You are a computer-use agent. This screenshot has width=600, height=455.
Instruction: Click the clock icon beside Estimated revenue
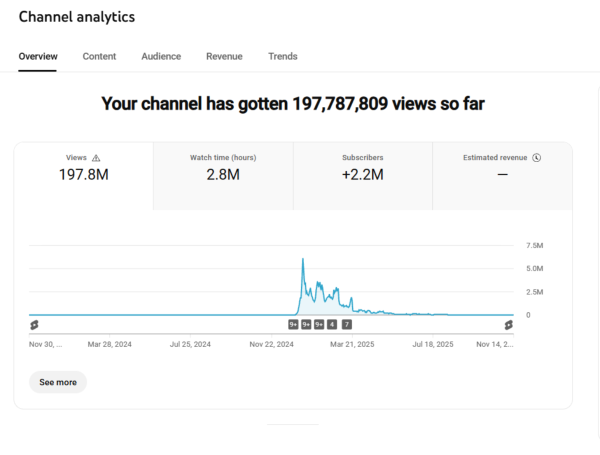537,158
